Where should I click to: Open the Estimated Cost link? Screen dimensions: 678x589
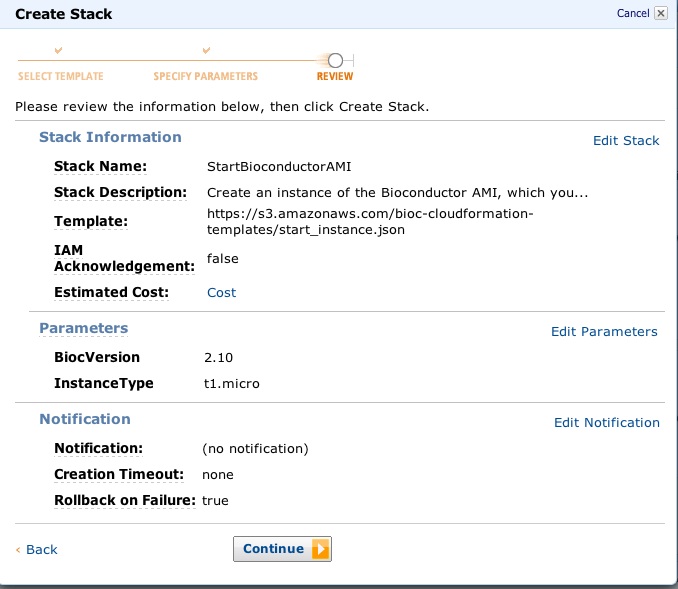coord(221,292)
